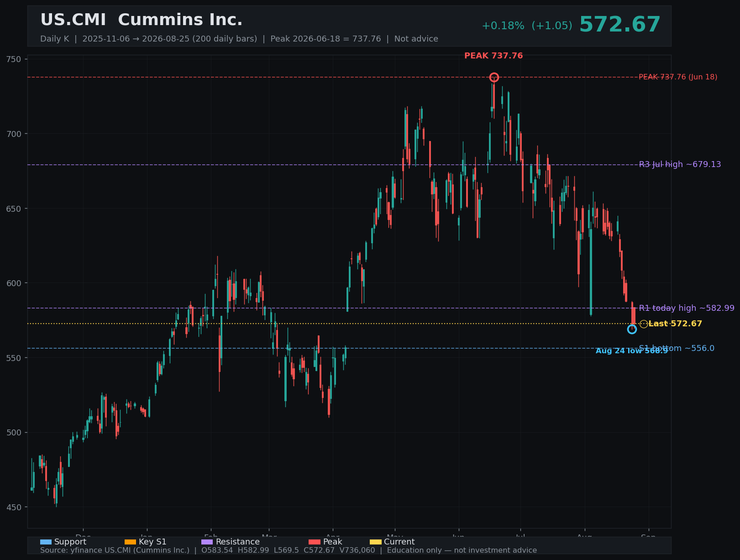Click the bold 'PEAK 737.76' annotation above the chart
This screenshot has width=740, height=560.
click(x=493, y=56)
